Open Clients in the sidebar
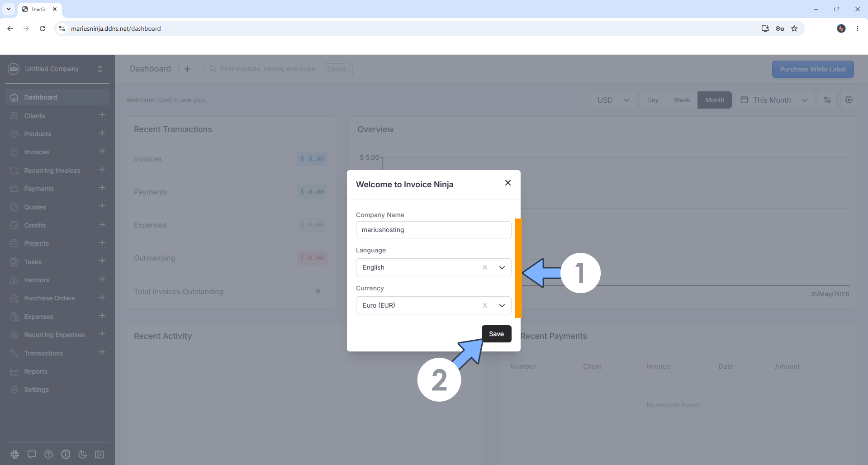 pyautogui.click(x=34, y=116)
